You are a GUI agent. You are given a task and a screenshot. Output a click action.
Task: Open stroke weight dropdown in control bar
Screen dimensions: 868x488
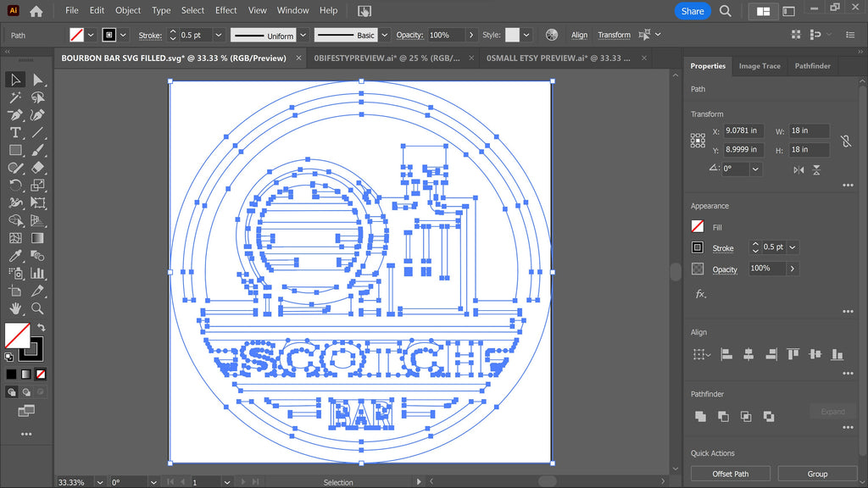tap(218, 35)
